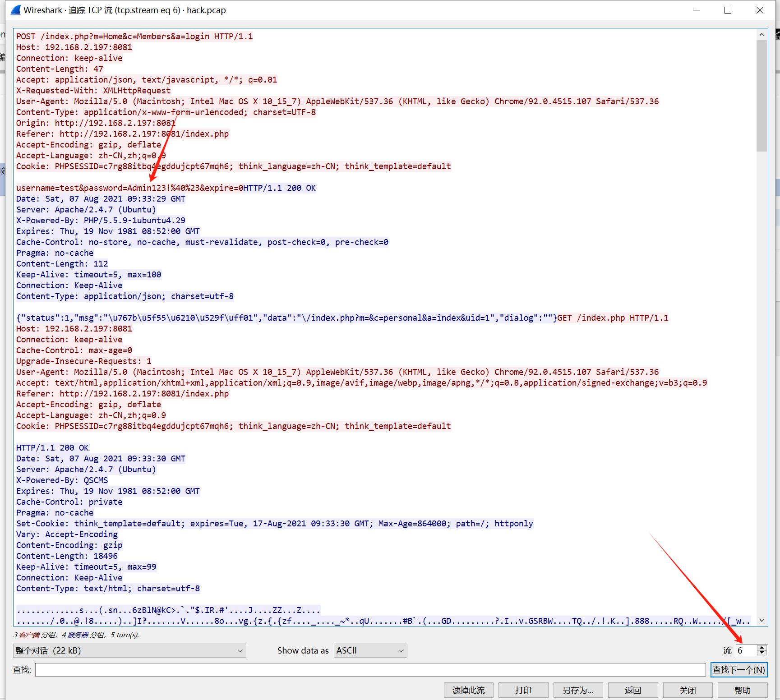Click the Accept: application/json, text/javascript line
The width and height of the screenshot is (780, 700).
click(147, 80)
